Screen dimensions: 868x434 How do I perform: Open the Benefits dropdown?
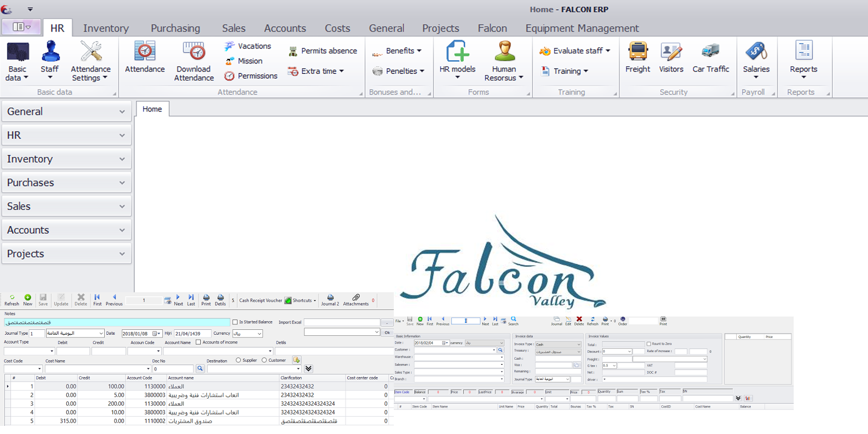(397, 51)
